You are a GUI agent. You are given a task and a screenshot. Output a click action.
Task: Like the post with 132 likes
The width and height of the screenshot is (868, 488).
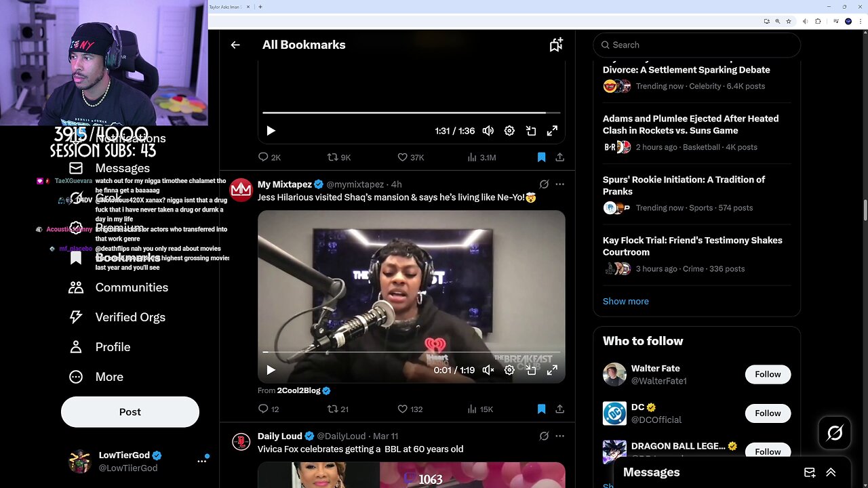tap(410, 409)
